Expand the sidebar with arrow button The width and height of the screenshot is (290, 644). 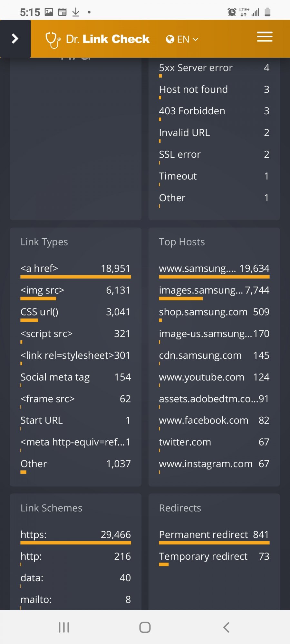pos(15,39)
